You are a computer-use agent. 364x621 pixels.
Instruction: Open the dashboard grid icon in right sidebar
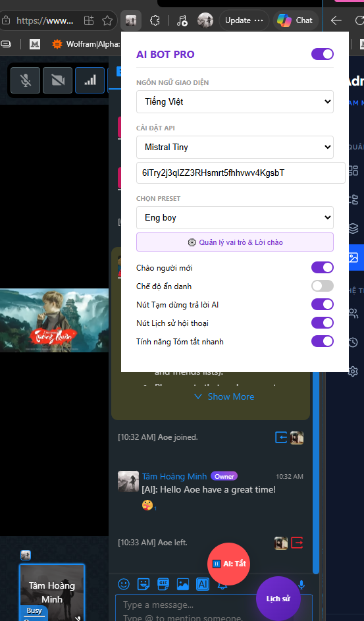[x=353, y=171]
